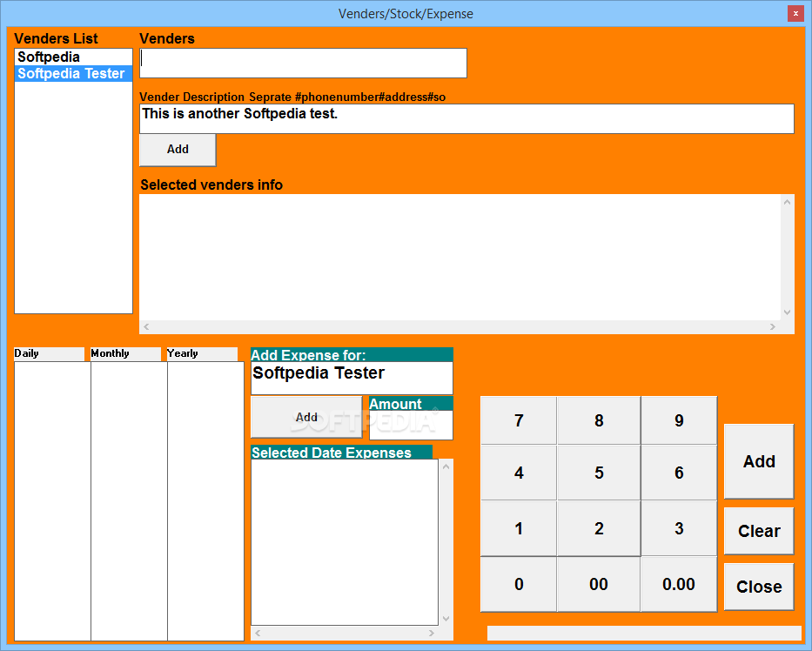Select Softpedia Tester in the Venders List
The height and width of the screenshot is (651, 812).
(x=73, y=73)
